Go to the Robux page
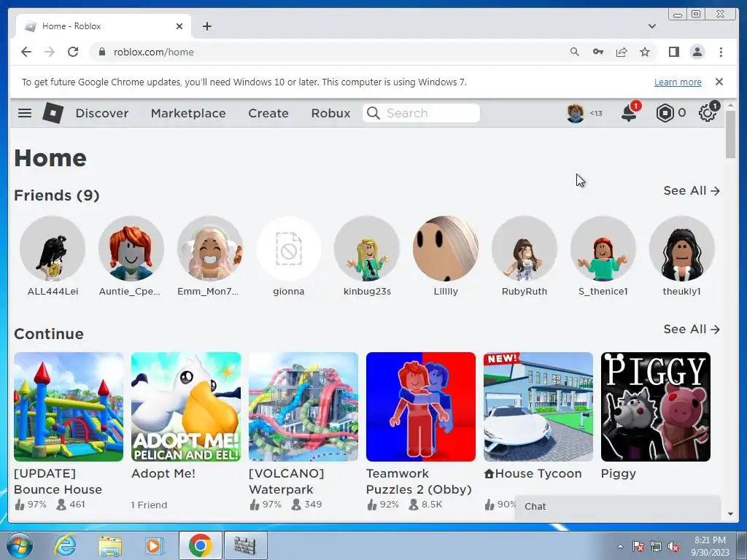 click(x=330, y=113)
